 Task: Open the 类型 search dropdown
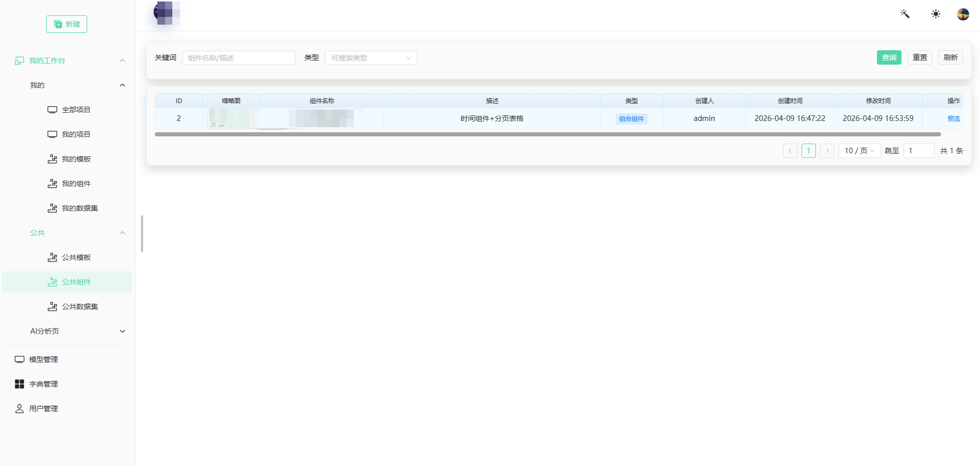(x=371, y=58)
